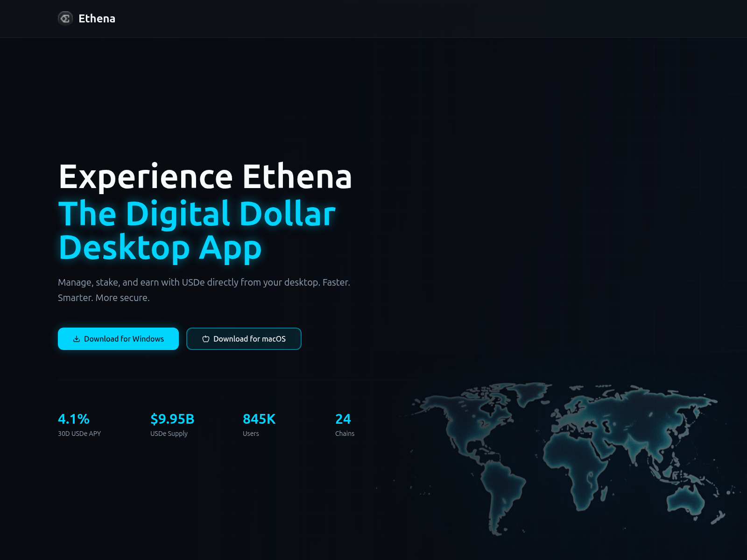Click the USDe Supply label
This screenshot has width=747, height=560.
169,434
